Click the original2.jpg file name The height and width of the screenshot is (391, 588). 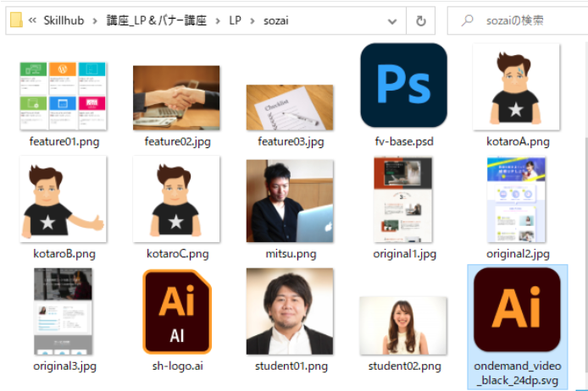[x=518, y=254]
